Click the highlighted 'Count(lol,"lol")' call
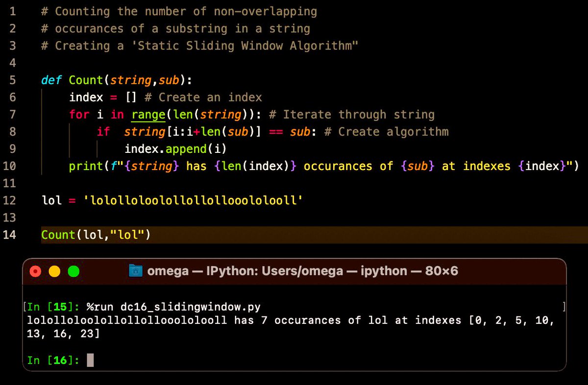This screenshot has width=588, height=385. (96, 235)
